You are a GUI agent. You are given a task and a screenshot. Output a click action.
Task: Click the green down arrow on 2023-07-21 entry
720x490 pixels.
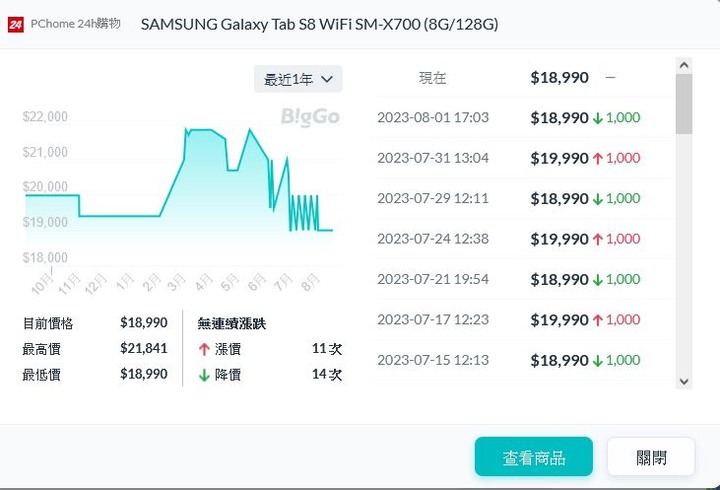tap(597, 280)
